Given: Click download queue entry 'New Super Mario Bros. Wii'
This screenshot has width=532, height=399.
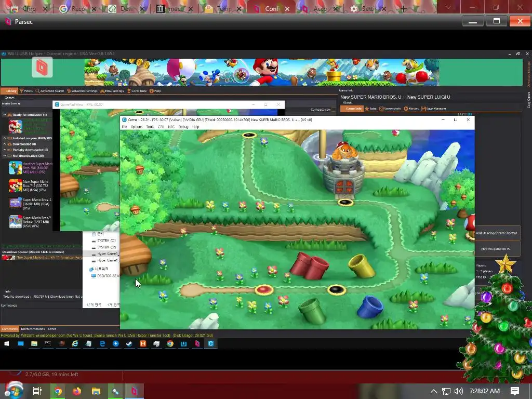Looking at the screenshot, I should pos(42,258).
